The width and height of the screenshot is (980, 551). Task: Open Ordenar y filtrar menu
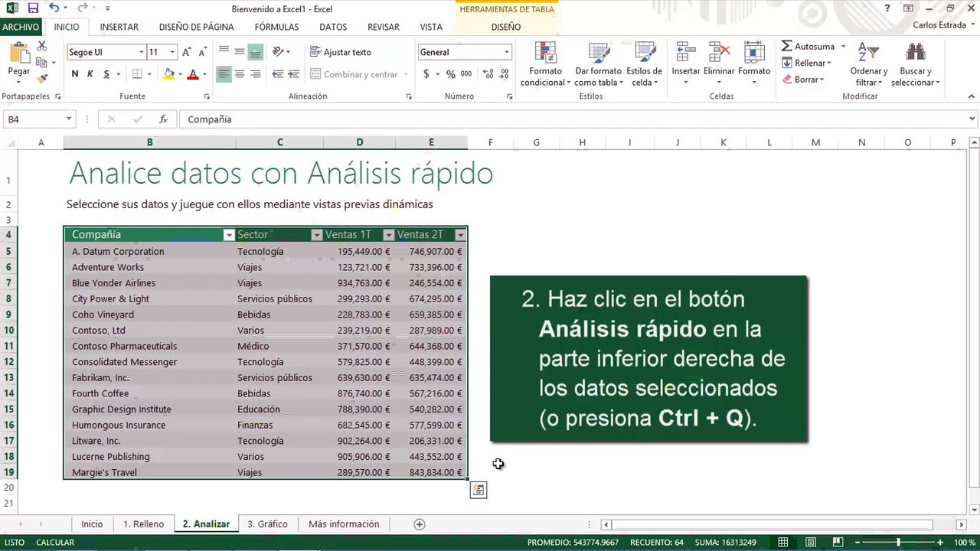869,65
